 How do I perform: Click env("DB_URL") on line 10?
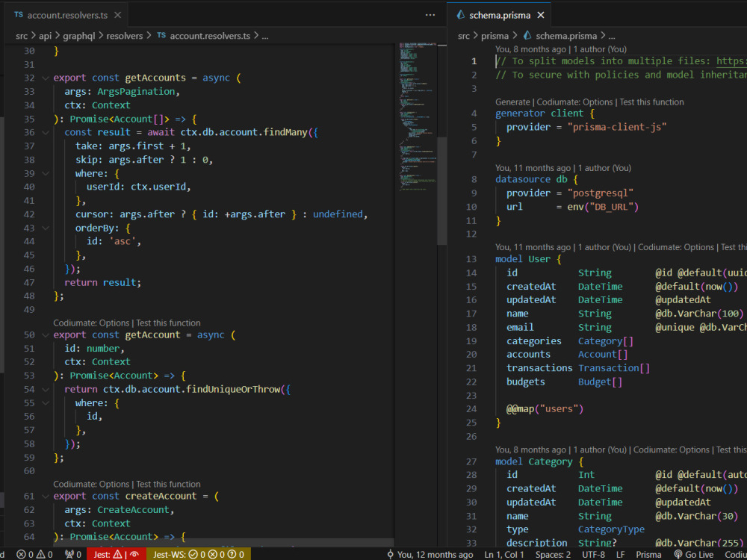(603, 207)
